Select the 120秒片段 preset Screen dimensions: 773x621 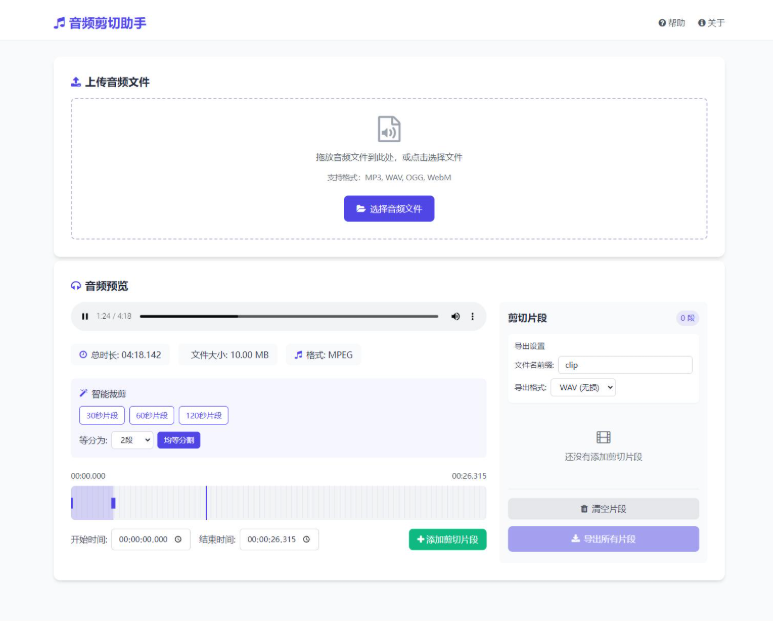pos(203,415)
